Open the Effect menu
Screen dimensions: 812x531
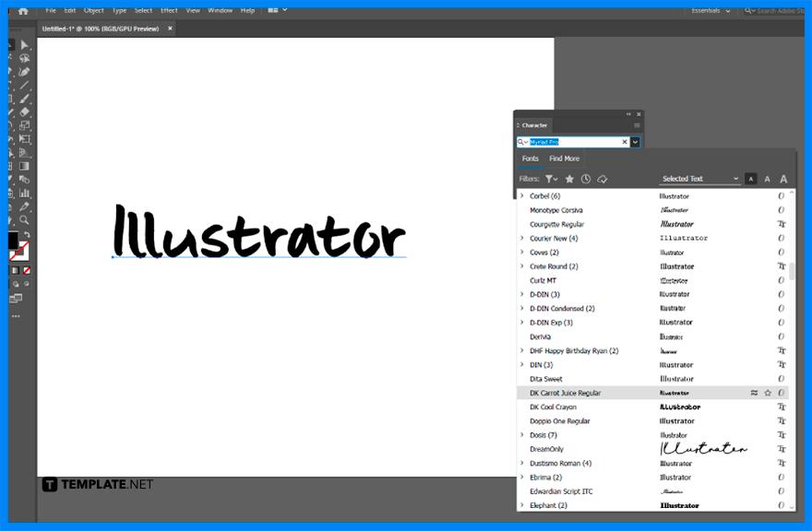168,10
